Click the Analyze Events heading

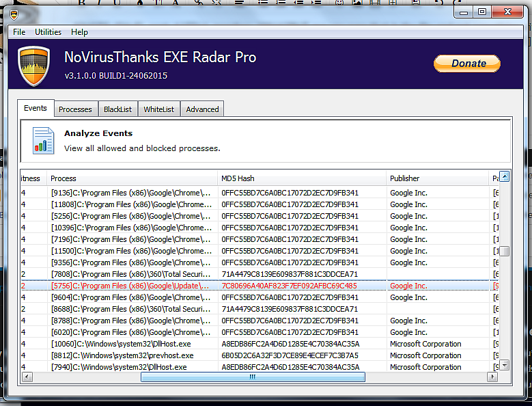click(x=98, y=133)
